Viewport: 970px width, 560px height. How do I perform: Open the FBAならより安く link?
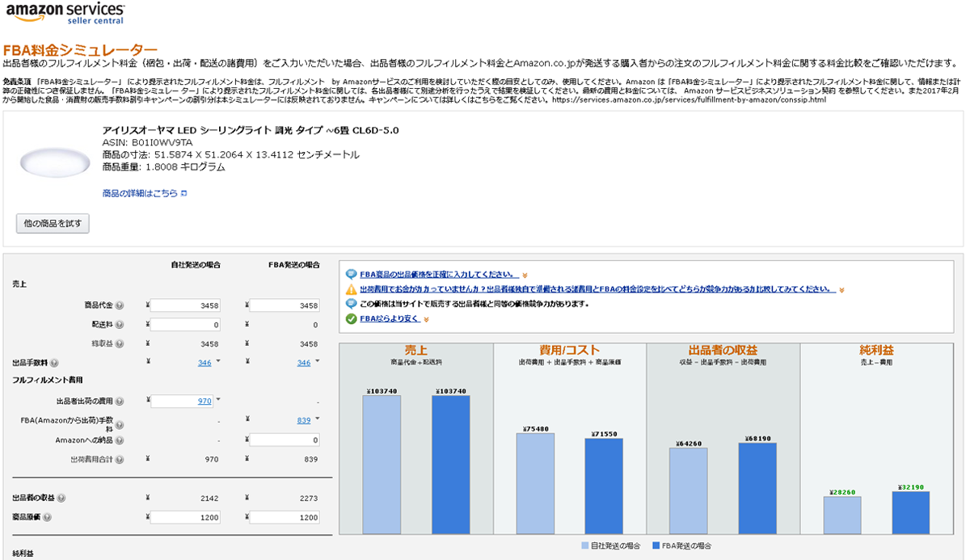coord(390,319)
